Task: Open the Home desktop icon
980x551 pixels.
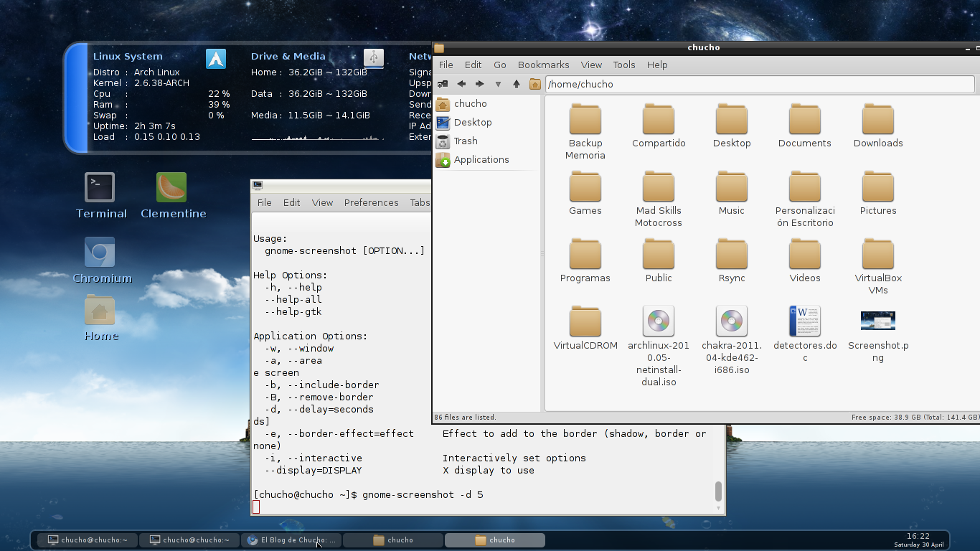Action: (x=100, y=319)
